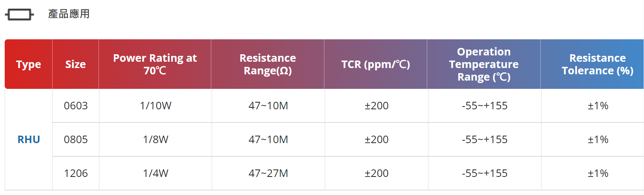Click the 1/10W power rating cell

tap(156, 106)
